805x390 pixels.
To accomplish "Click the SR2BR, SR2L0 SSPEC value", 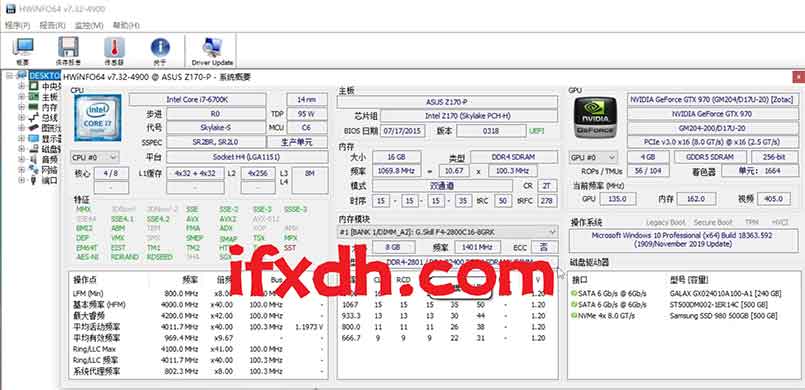I will 216,142.
